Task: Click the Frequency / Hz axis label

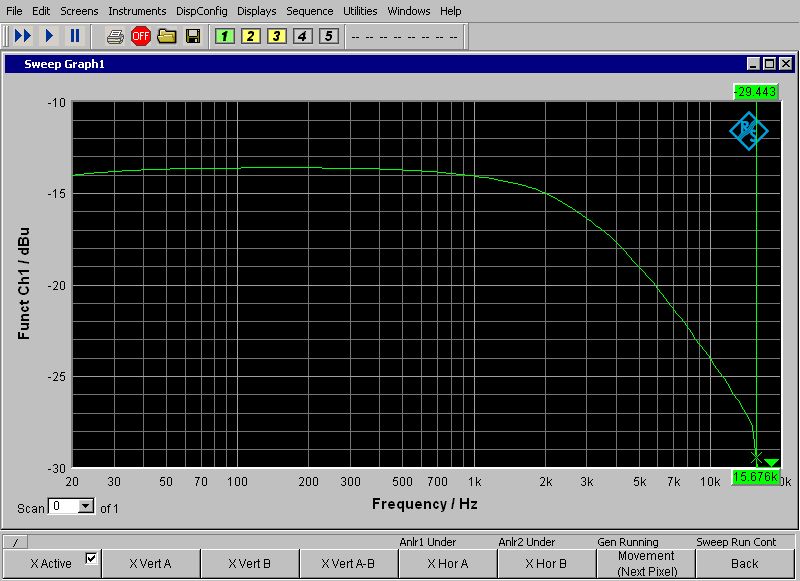Action: 424,504
